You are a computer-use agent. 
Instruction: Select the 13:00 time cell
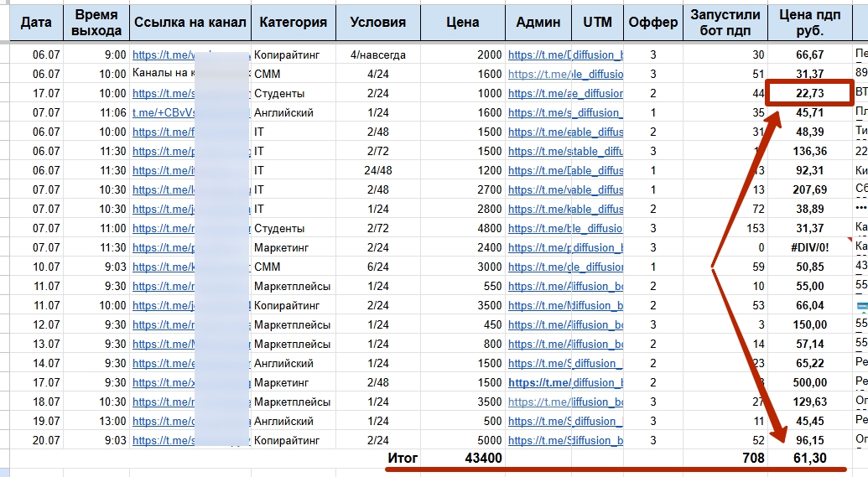click(96, 421)
